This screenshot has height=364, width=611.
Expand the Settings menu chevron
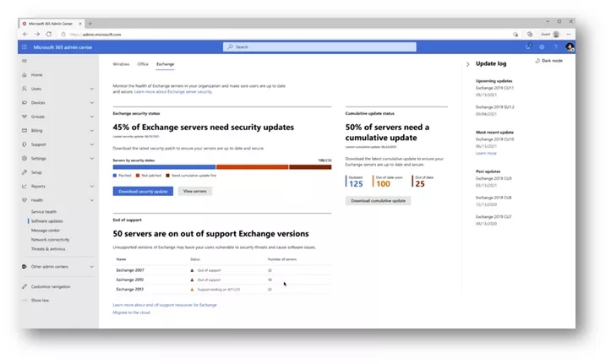91,159
